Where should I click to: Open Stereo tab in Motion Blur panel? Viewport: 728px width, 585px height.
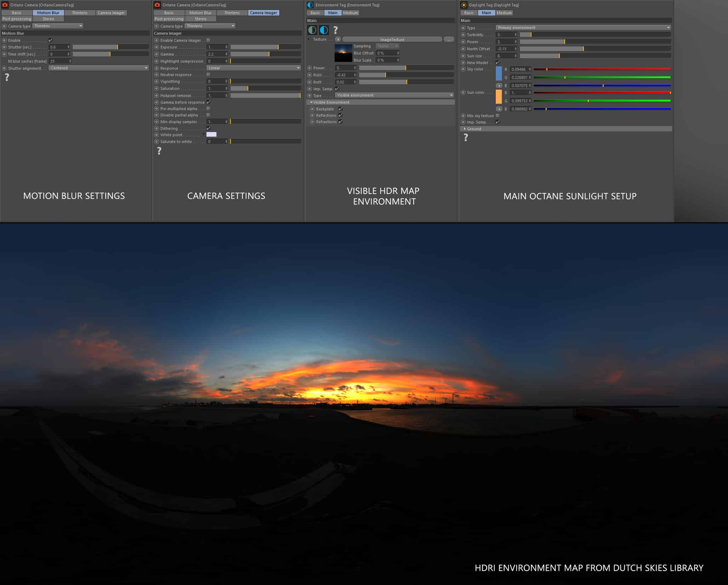[x=48, y=19]
